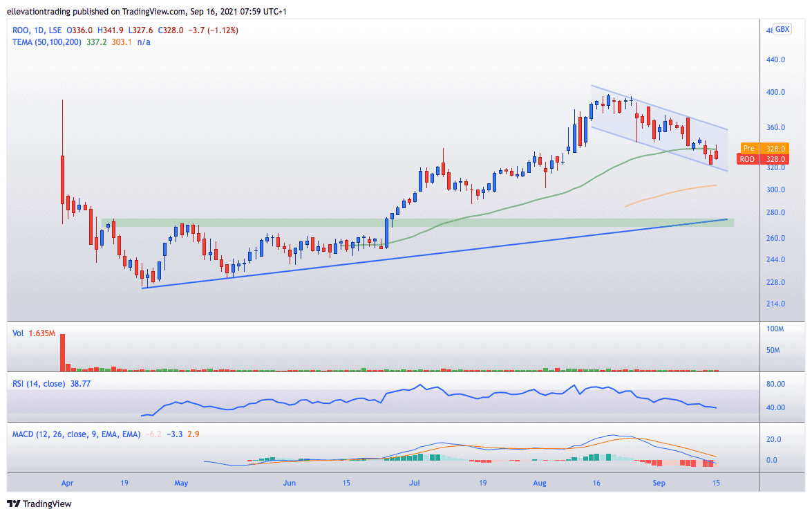This screenshot has width=812, height=516.
Task: Click the GBX currency badge
Action: [x=782, y=29]
